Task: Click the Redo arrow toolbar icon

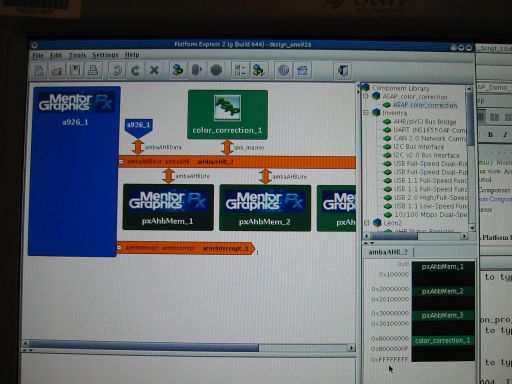Action: pos(135,71)
